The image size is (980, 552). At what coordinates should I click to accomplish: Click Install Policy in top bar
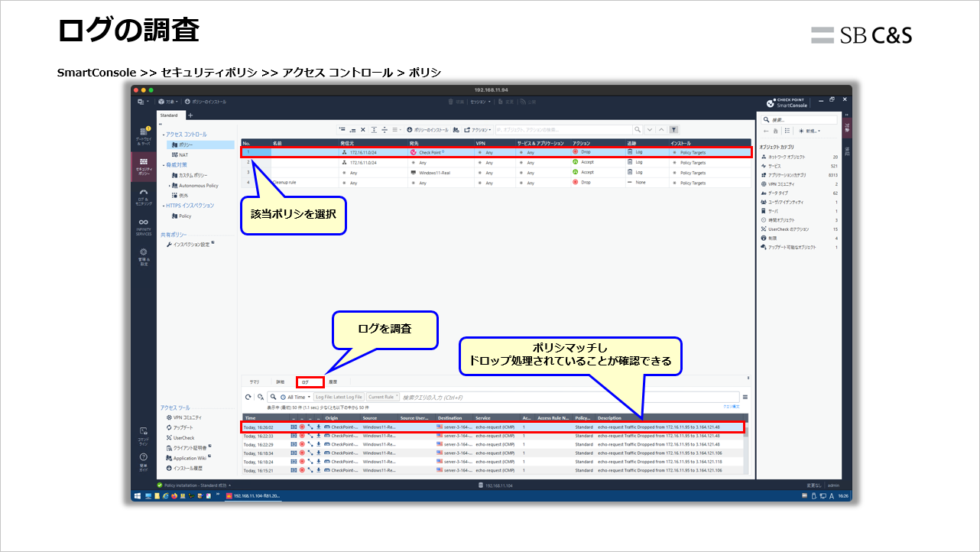pos(205,101)
